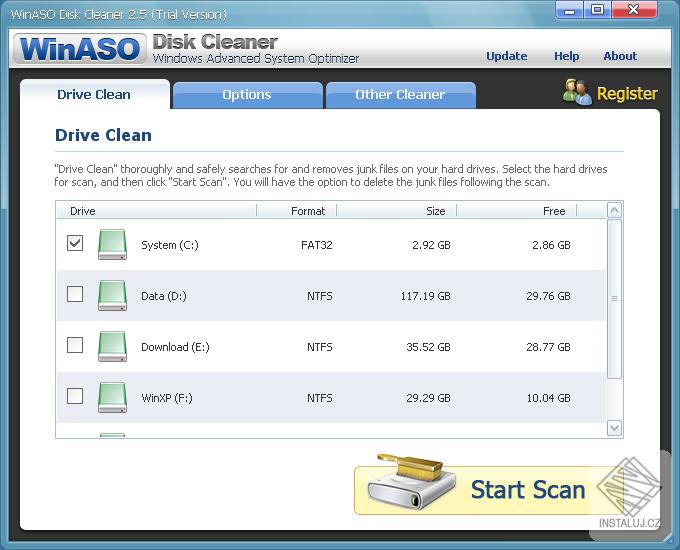The width and height of the screenshot is (680, 550).
Task: Click the System (C:) drive icon
Action: pos(112,245)
